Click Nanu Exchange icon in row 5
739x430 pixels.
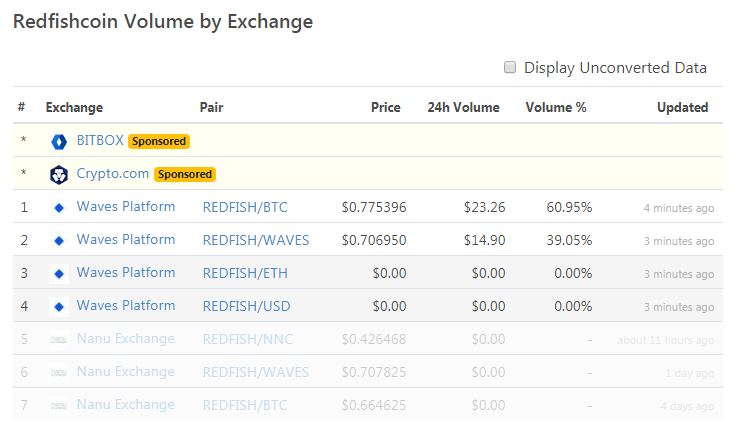[x=59, y=340]
